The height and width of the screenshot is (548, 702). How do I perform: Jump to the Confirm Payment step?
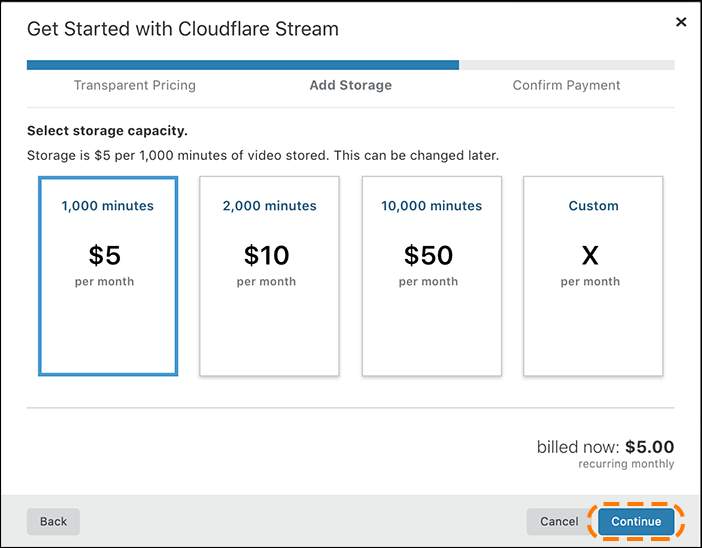[x=566, y=85]
